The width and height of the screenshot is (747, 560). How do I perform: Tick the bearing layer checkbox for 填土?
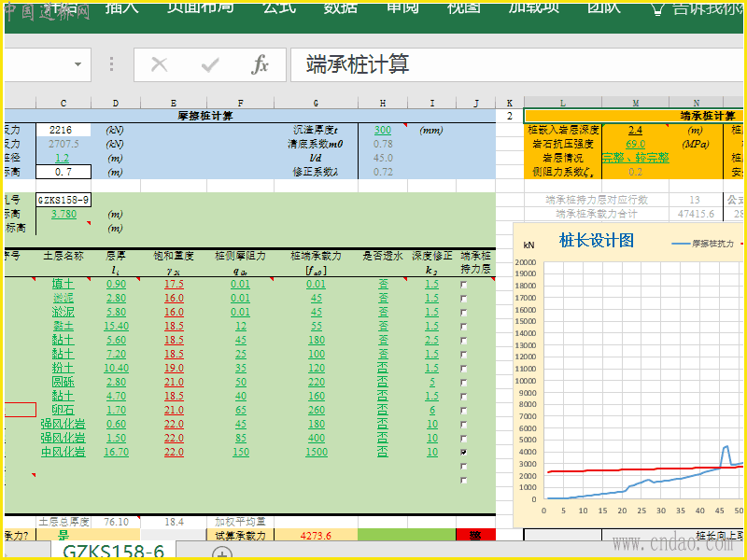coord(463,284)
